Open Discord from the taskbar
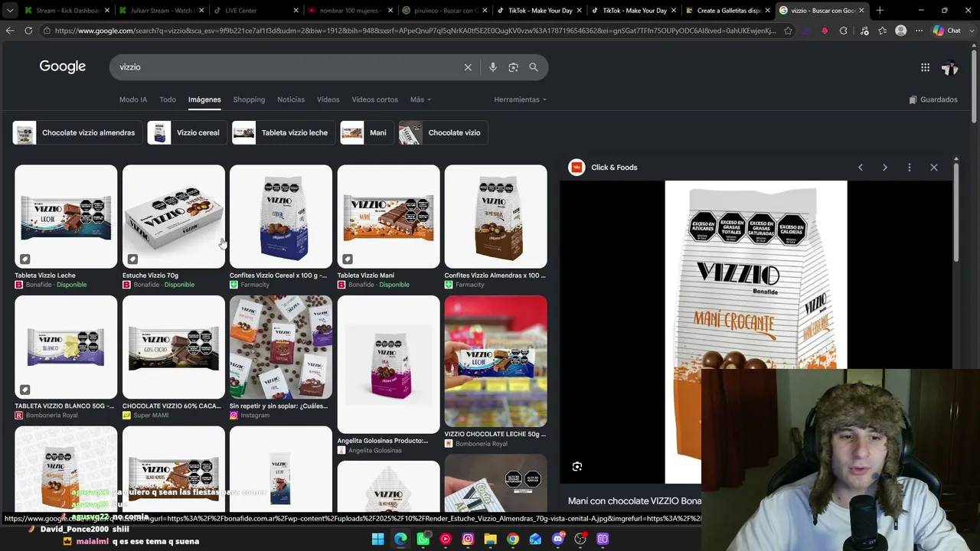 point(557,540)
